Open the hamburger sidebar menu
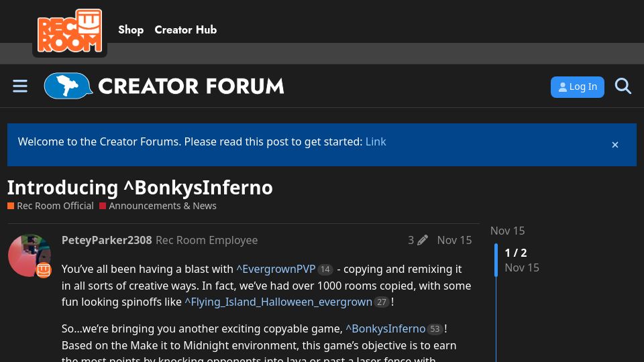 click(19, 86)
